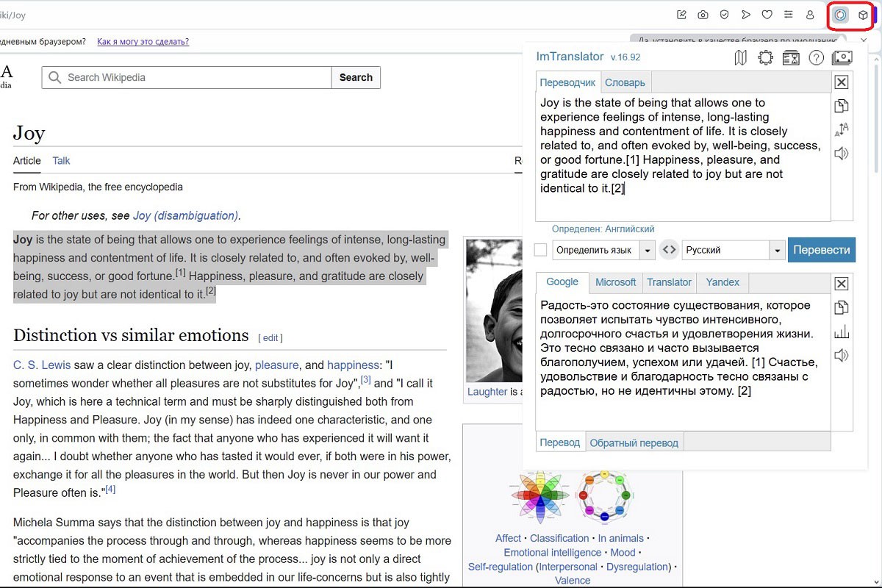This screenshot has width=882, height=588.
Task: Copy the source text in ImTranslator
Action: 842,106
